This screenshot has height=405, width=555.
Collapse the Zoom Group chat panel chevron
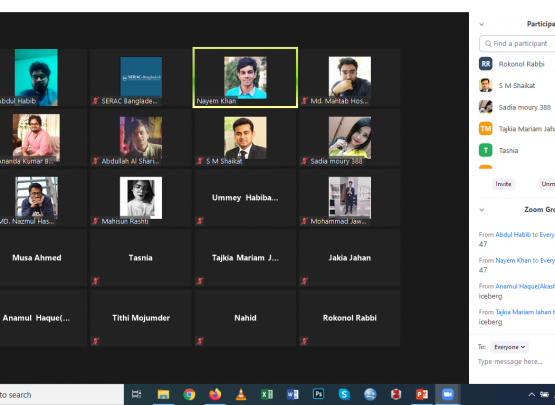[481, 210]
